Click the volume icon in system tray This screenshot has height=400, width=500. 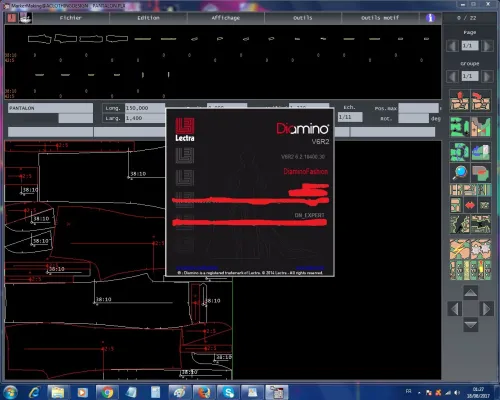[457, 393]
